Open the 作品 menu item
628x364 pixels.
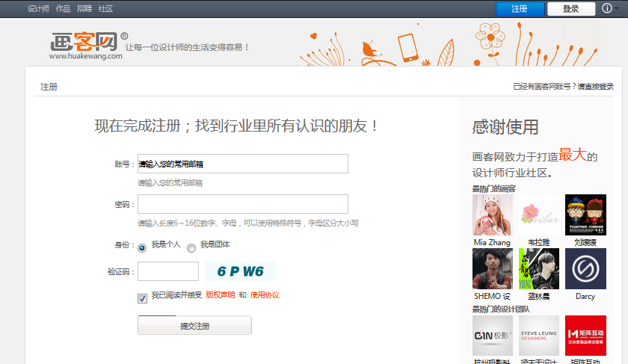pos(64,9)
